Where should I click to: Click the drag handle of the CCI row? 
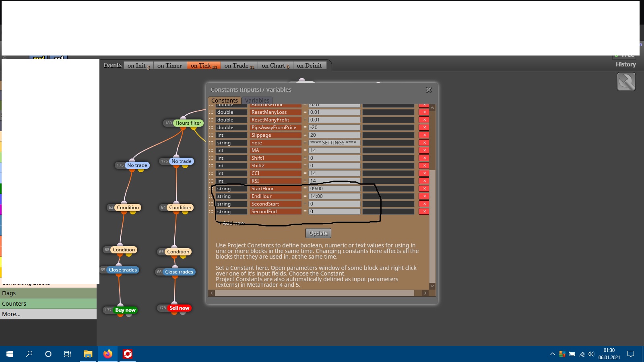coord(211,173)
